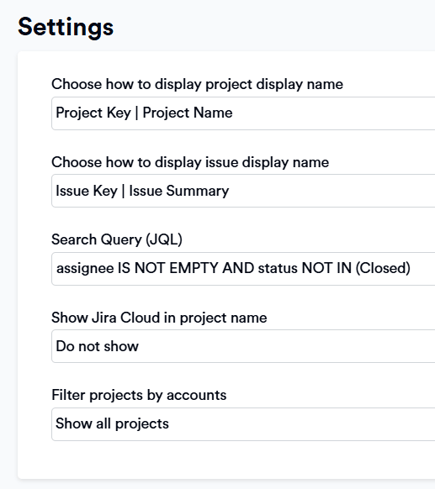435x489 pixels.
Task: Open the project display name dropdown
Action: [x=243, y=113]
